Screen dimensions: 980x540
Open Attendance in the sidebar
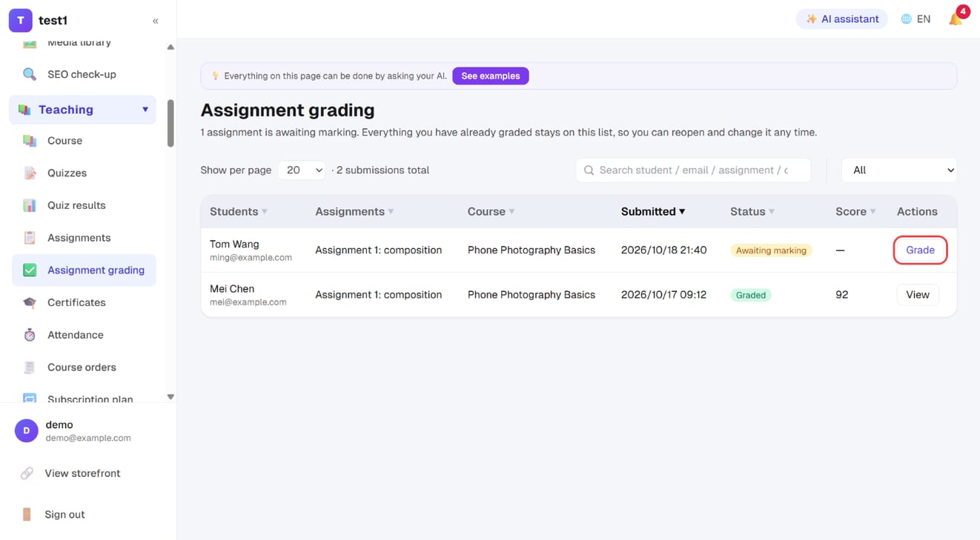pos(84,335)
